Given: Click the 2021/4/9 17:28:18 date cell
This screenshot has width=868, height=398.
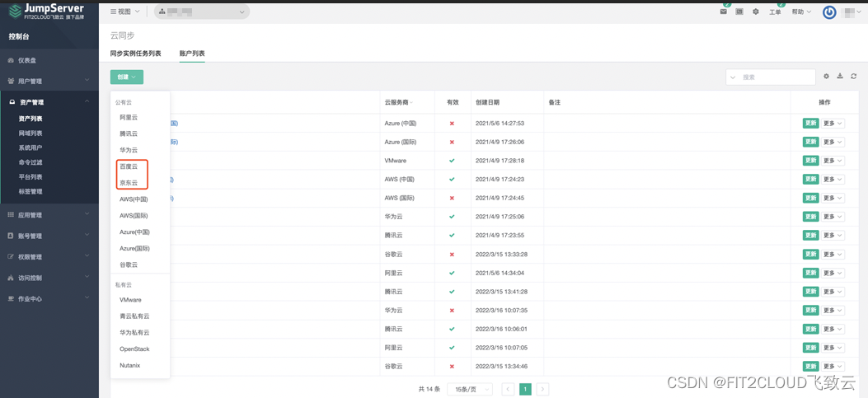Looking at the screenshot, I should coord(500,161).
